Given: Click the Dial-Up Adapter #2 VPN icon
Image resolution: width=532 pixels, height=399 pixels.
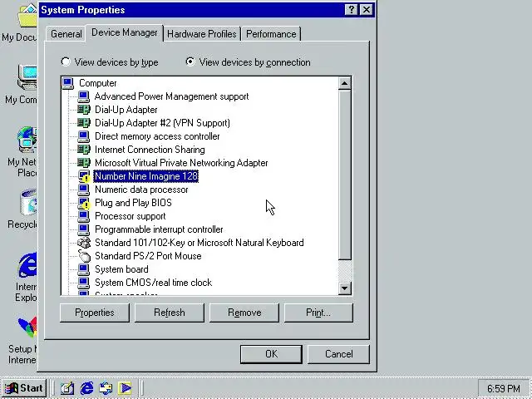Looking at the screenshot, I should [x=83, y=123].
